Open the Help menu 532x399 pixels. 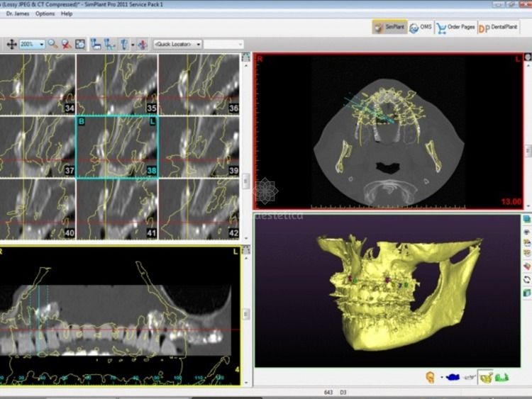pos(67,13)
